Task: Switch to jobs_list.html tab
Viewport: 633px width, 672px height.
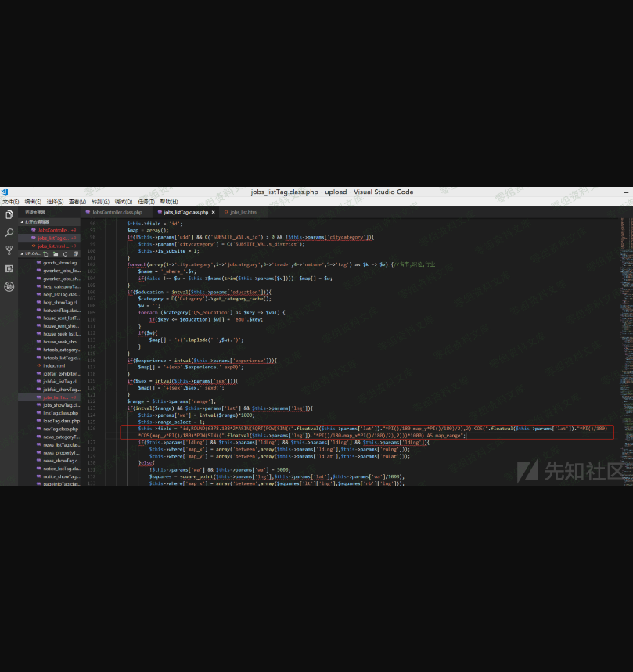Action: pyautogui.click(x=243, y=212)
